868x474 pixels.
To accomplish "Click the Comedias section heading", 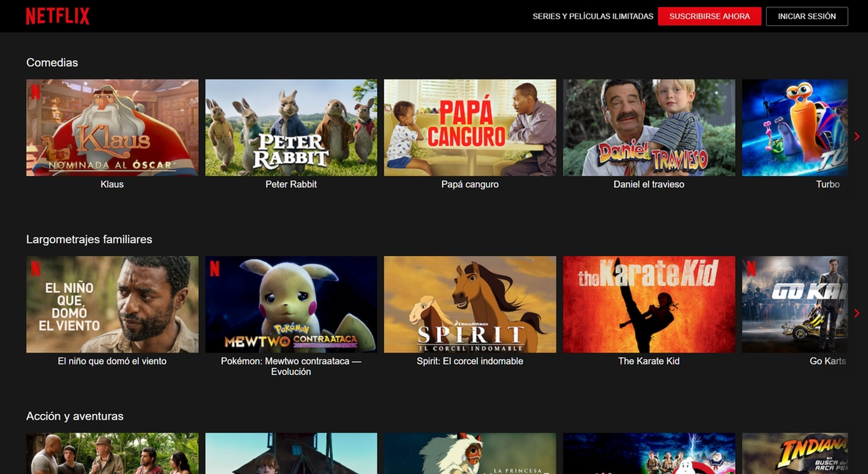I will point(52,62).
